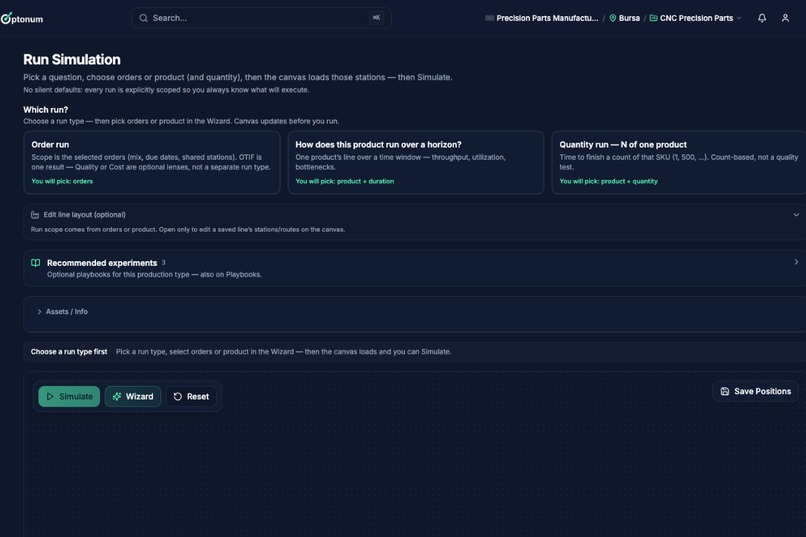This screenshot has width=806, height=537.
Task: Click Save Positions button
Action: click(x=756, y=392)
